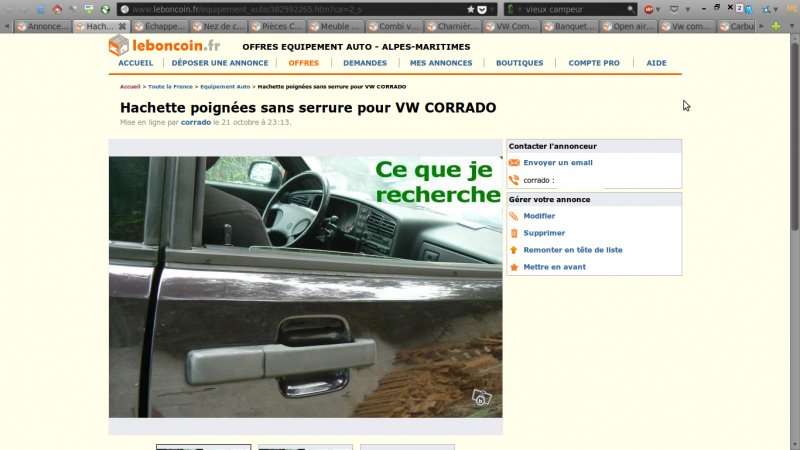Click the up arrow icon for Remonter
This screenshot has height=450, width=800.
click(514, 250)
